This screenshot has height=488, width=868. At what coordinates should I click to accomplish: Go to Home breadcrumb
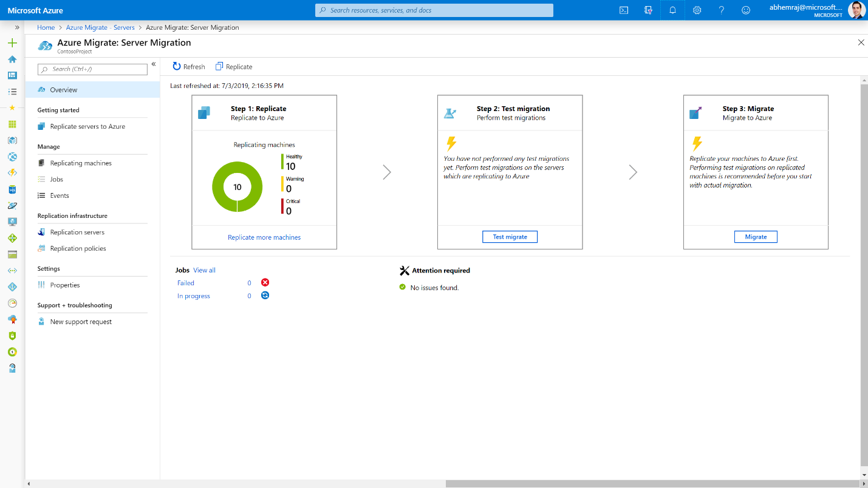pos(46,27)
